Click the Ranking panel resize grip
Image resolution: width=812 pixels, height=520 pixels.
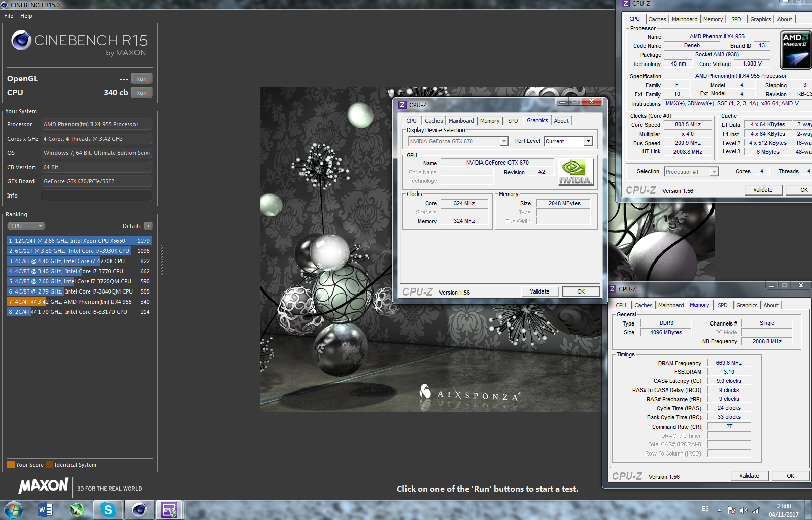pos(162,261)
